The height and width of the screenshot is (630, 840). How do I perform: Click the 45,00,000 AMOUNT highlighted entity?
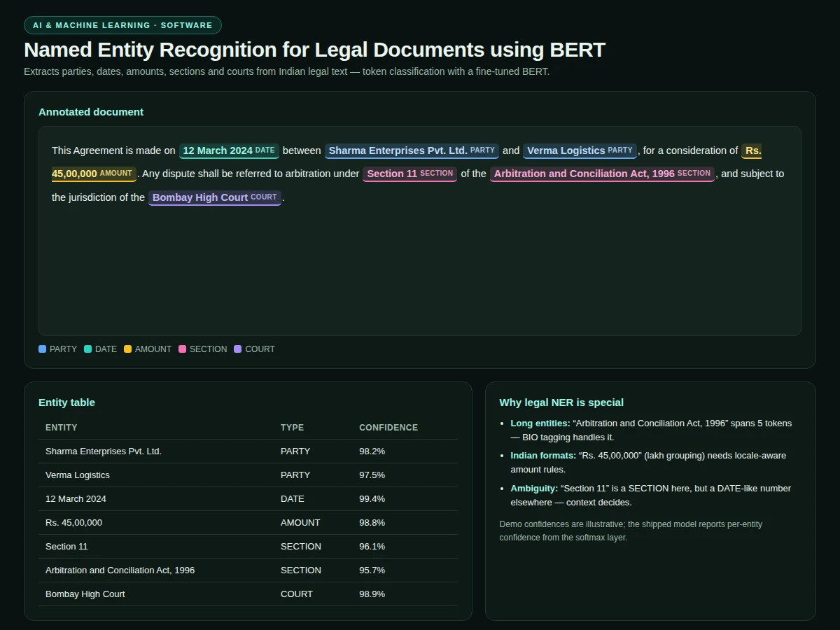[94, 174]
